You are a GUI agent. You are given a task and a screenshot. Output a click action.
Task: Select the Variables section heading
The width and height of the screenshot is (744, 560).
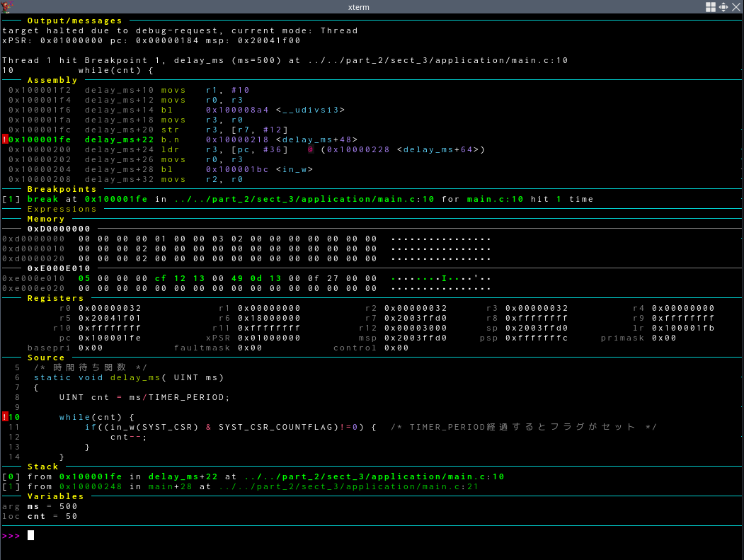[x=56, y=497]
